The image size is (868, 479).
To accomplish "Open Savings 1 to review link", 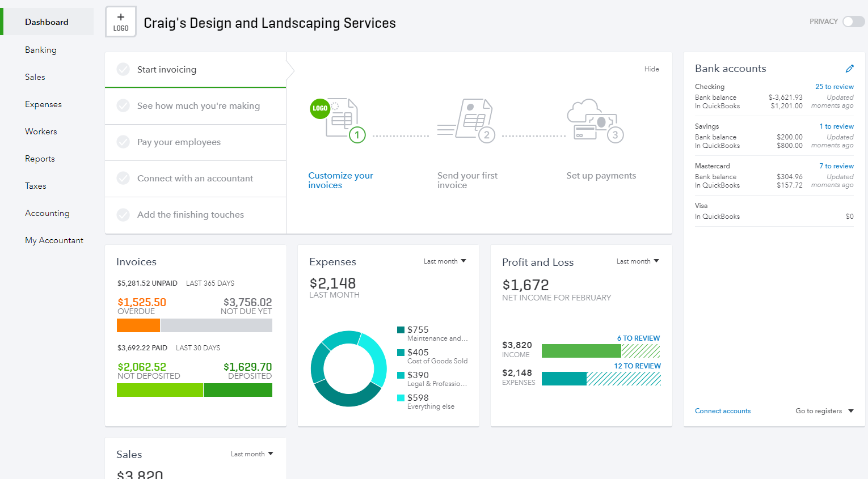I will 836,126.
